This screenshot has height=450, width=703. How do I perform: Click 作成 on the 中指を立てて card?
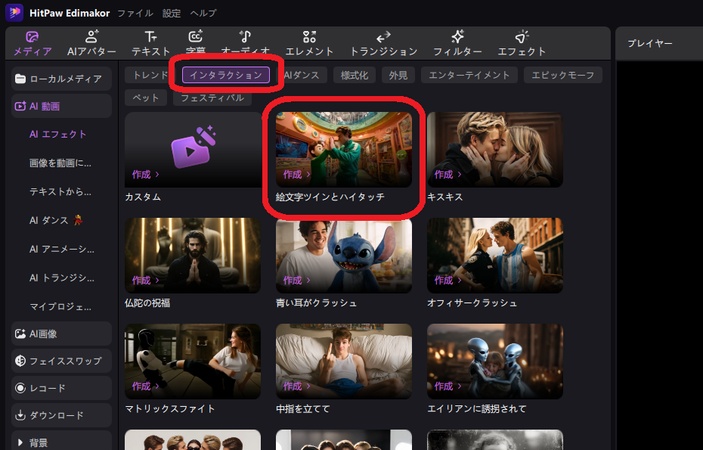click(296, 386)
